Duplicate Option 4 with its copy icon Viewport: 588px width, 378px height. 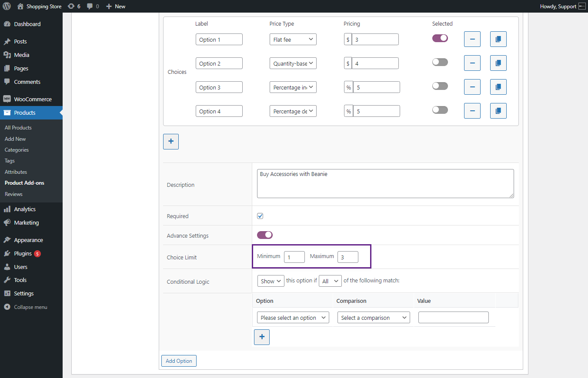tap(498, 111)
